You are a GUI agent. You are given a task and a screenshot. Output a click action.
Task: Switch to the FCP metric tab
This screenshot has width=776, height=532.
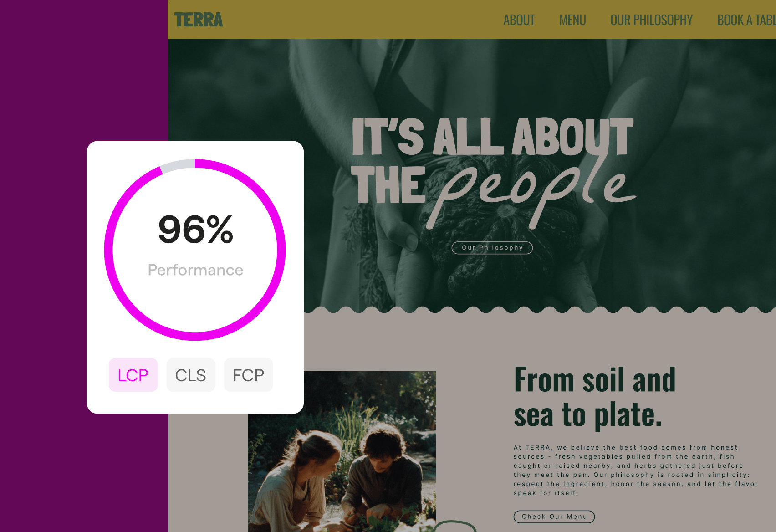click(x=248, y=375)
